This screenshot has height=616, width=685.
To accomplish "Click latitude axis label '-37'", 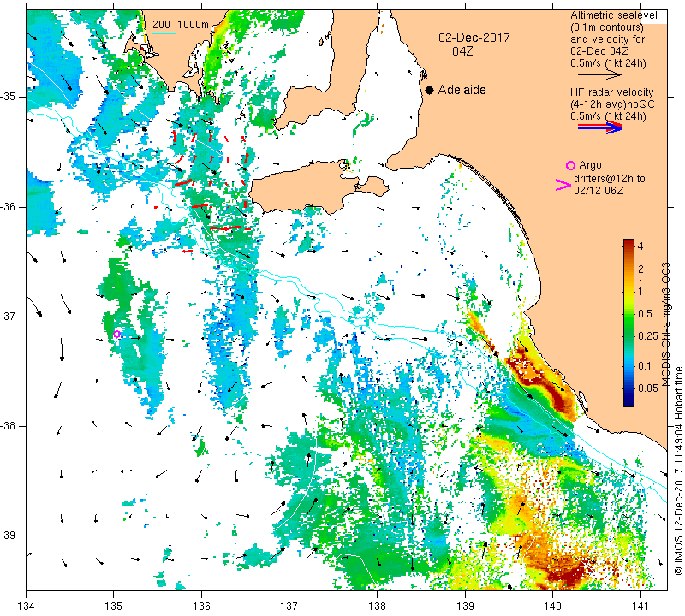I will (9, 316).
